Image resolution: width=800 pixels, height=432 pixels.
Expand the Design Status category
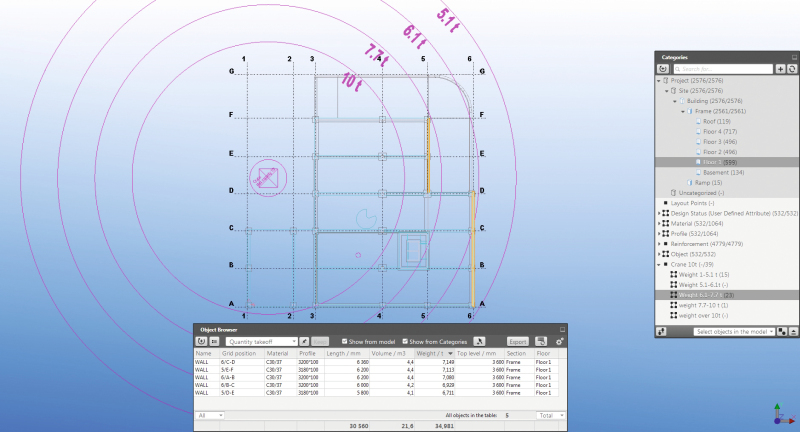pos(659,213)
